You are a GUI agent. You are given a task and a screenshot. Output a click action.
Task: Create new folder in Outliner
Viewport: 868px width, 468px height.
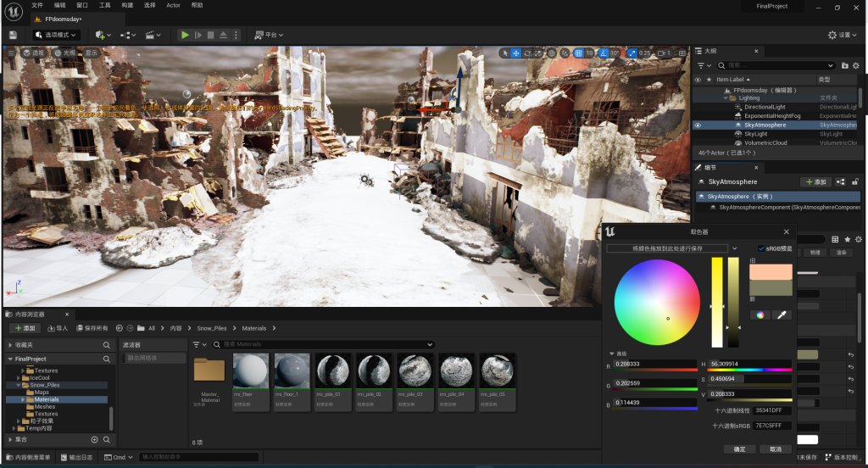click(845, 65)
